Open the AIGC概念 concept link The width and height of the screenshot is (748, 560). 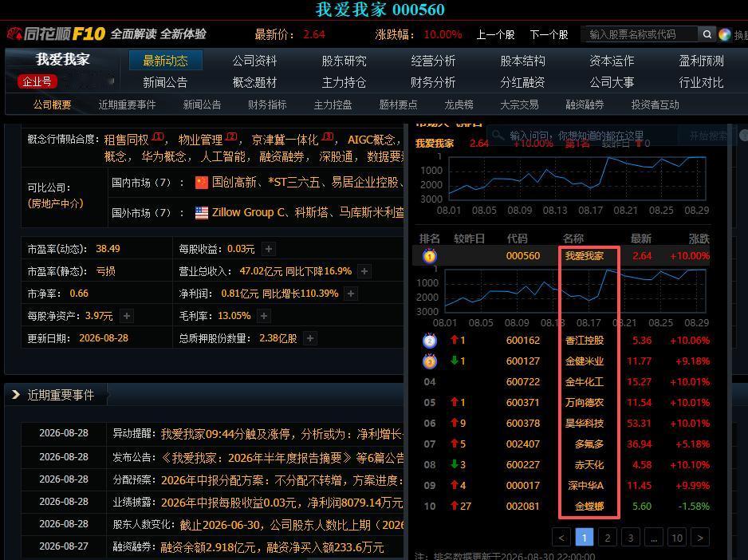coord(371,140)
